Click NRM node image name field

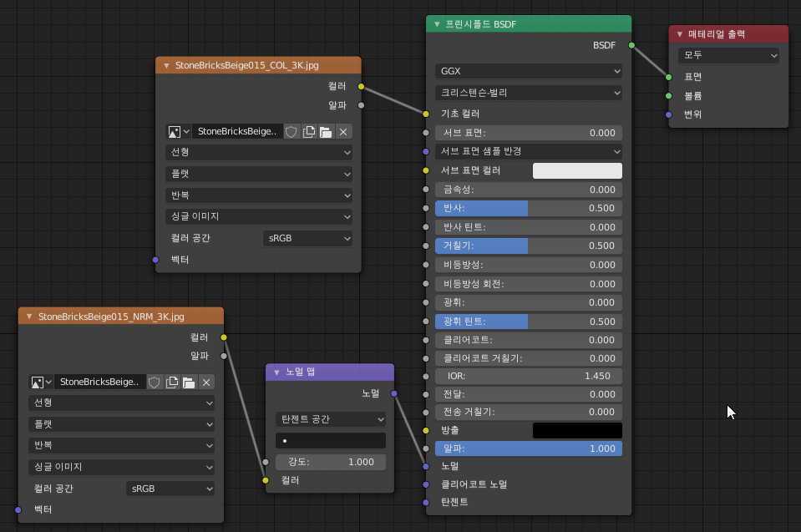[x=99, y=382]
